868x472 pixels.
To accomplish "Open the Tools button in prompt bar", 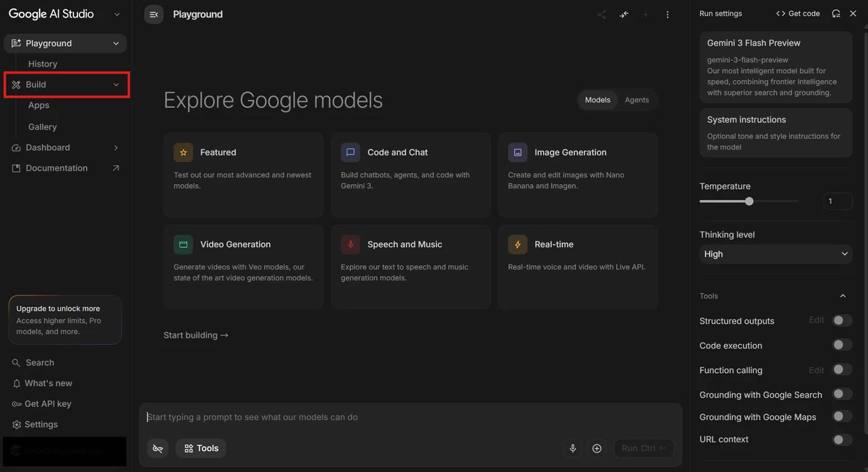I will [201, 448].
